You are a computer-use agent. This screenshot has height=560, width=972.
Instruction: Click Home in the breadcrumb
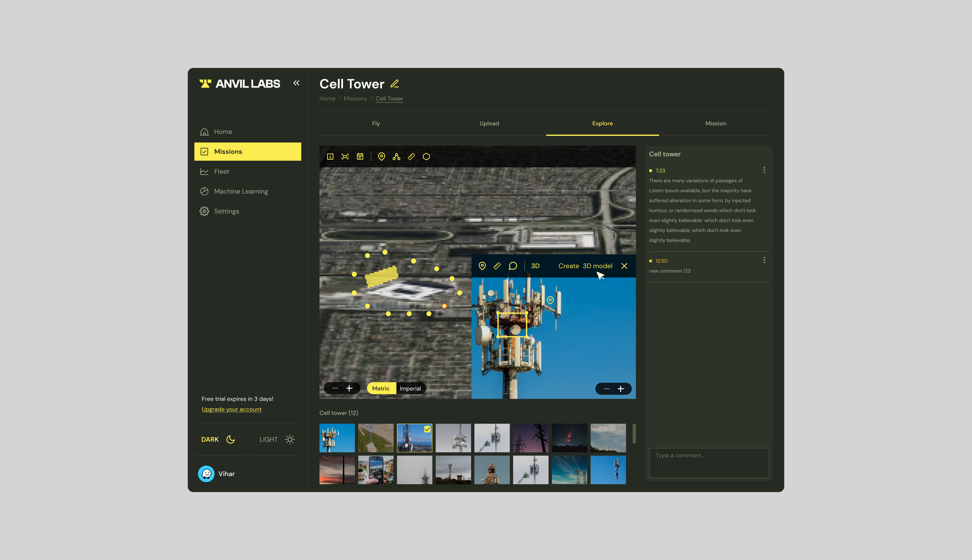[x=327, y=99]
